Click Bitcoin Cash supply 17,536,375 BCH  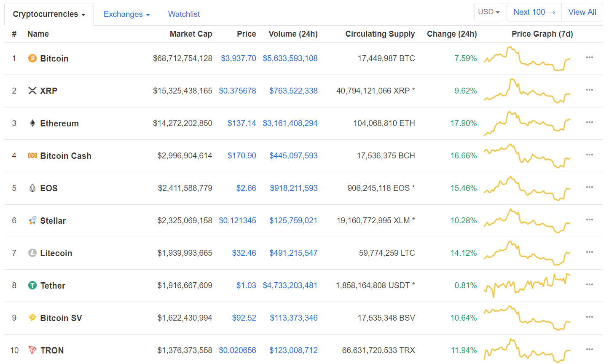pyautogui.click(x=386, y=156)
